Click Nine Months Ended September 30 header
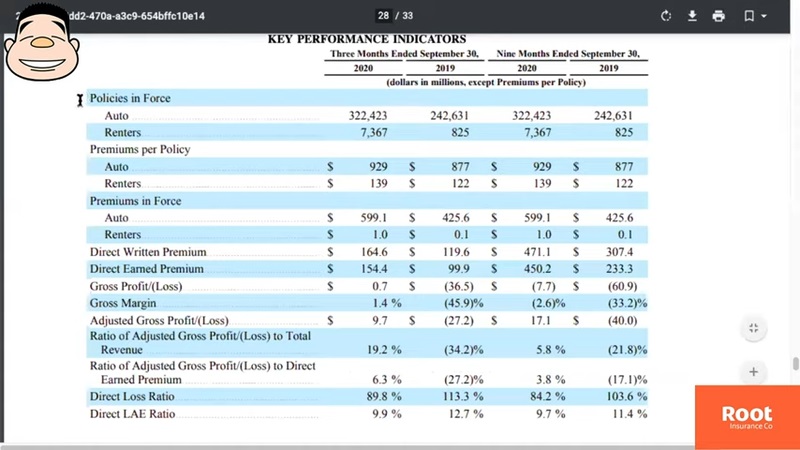Screen dimensions: 800x450 tap(569, 54)
